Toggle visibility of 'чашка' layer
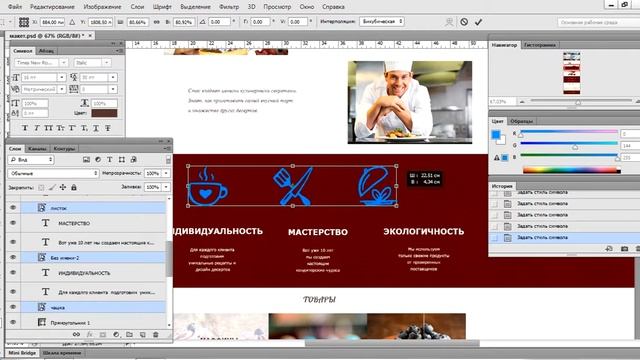 (x=13, y=307)
